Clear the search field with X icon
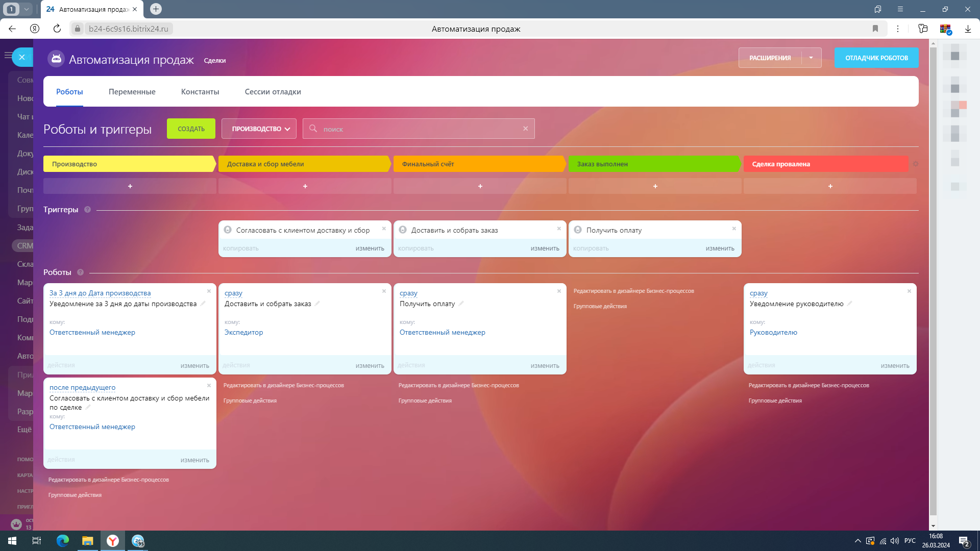Screen dimensions: 980x551 click(x=525, y=129)
